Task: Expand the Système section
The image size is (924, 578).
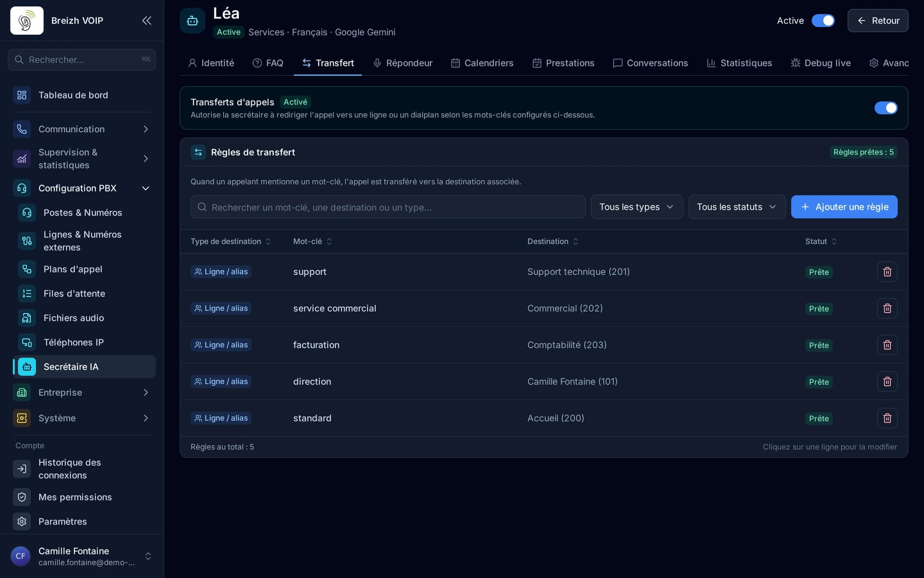Action: pyautogui.click(x=82, y=418)
